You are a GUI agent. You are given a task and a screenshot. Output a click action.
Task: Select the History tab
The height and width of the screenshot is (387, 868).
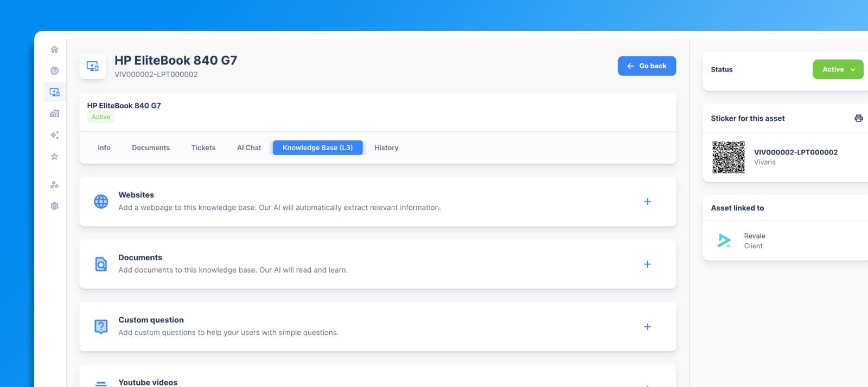coord(386,147)
